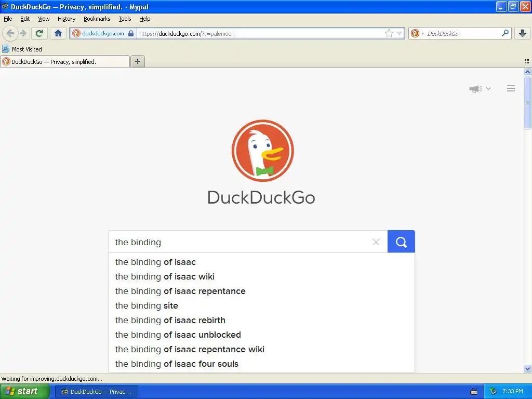Clear the search query with the X
The width and height of the screenshot is (532, 399).
376,242
